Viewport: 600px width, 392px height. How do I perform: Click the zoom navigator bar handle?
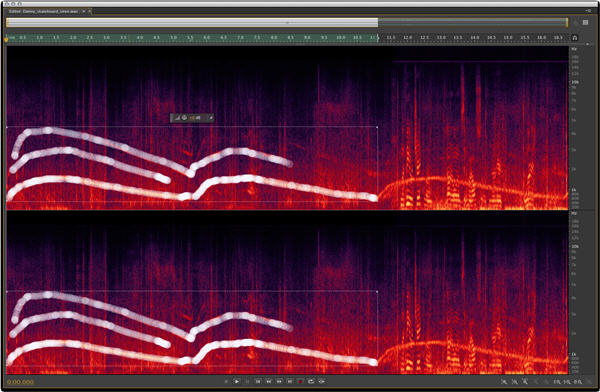[x=287, y=23]
